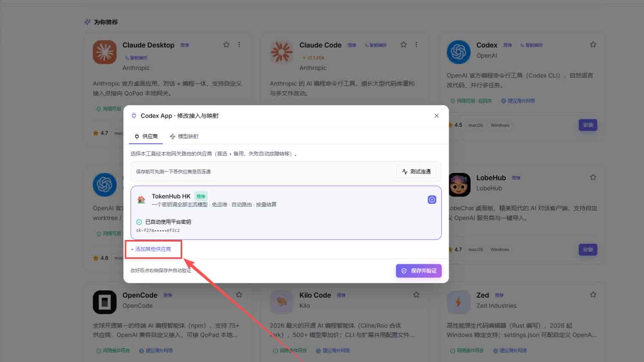The image size is (644, 362).
Task: Star the Zed card
Action: (593, 295)
